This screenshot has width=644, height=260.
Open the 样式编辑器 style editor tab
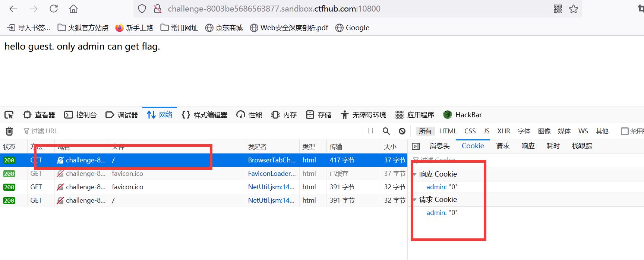pos(204,115)
